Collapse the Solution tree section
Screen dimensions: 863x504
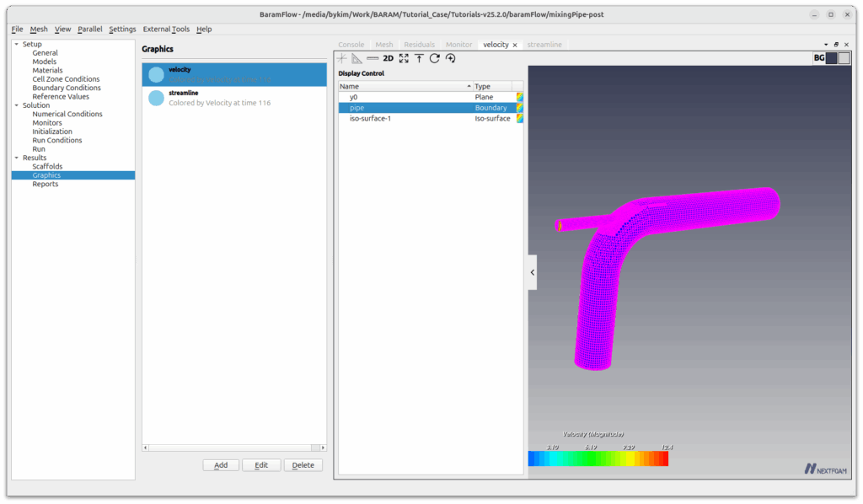(17, 105)
